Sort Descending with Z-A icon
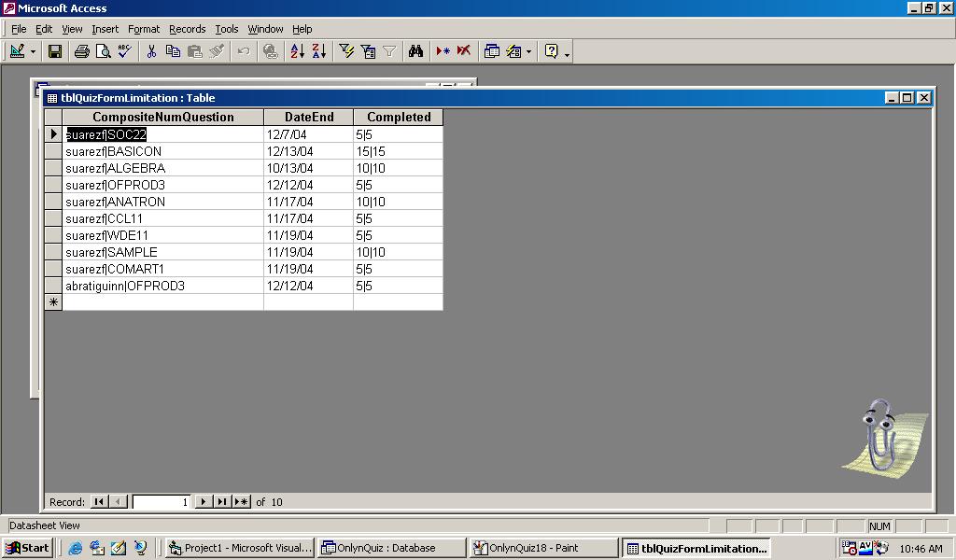 (319, 51)
